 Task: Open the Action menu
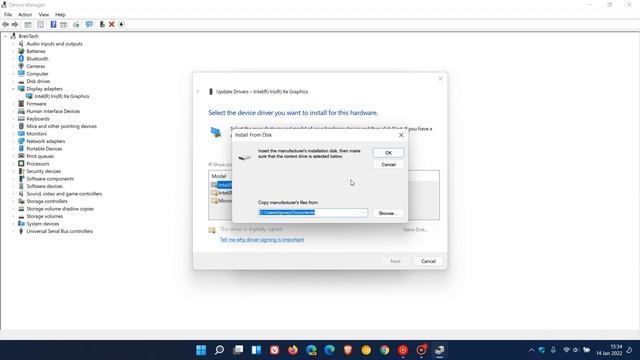tap(25, 14)
